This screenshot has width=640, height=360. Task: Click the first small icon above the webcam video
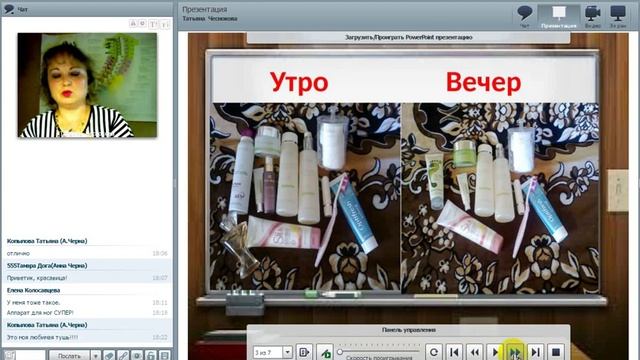[133, 24]
